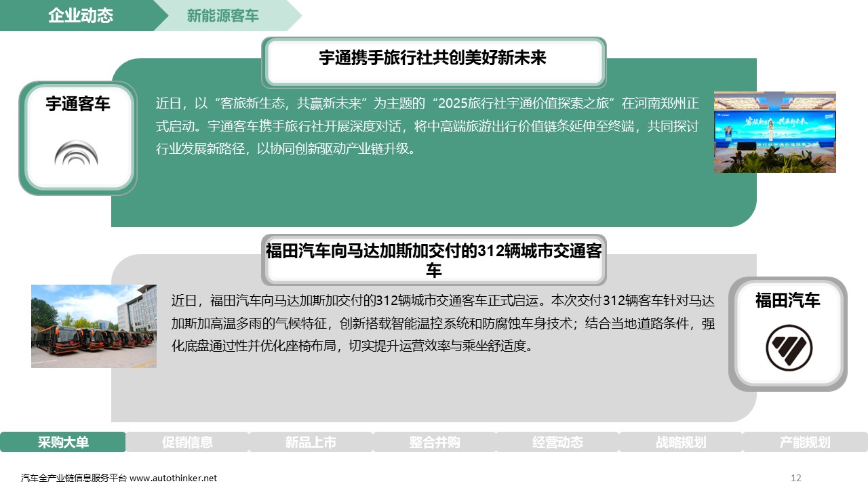Click the Foton Madagascar 312辆 headline box
The width and height of the screenshot is (868, 488).
(434, 260)
